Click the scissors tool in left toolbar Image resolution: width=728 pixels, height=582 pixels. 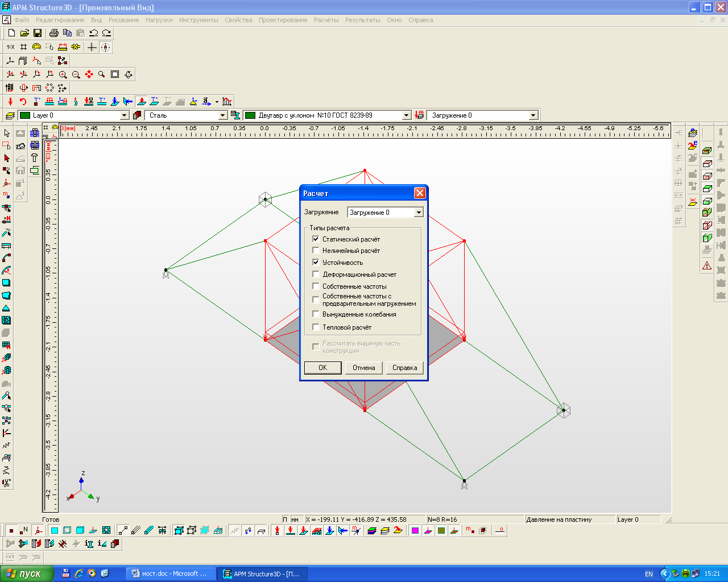click(7, 483)
